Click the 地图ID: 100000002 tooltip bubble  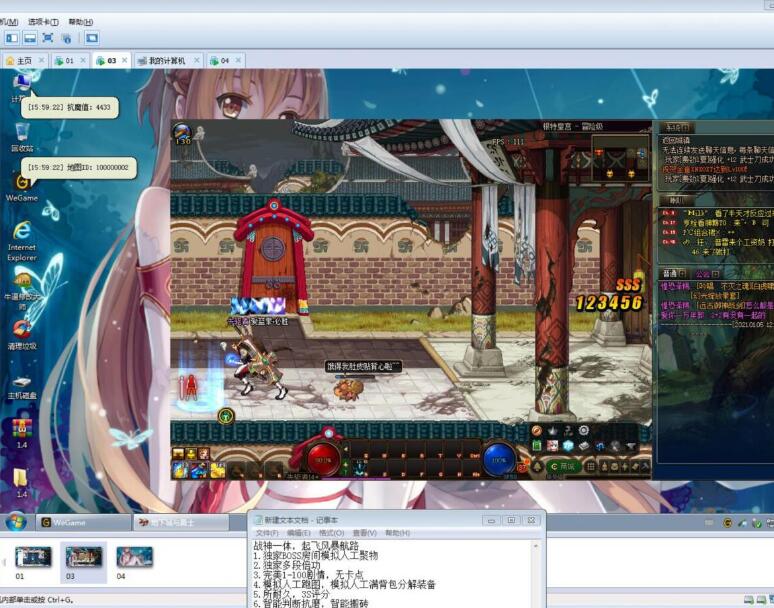coord(78,167)
